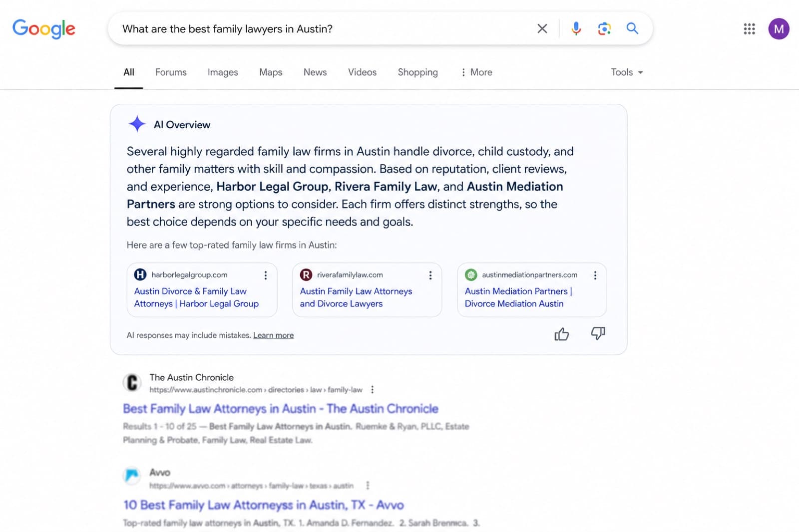Open the M account avatar

click(x=779, y=29)
